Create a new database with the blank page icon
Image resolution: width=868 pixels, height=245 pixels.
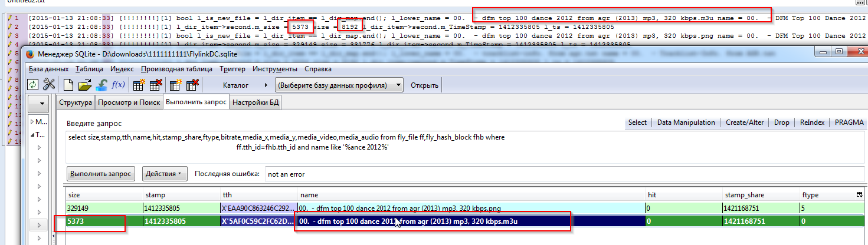[68, 85]
